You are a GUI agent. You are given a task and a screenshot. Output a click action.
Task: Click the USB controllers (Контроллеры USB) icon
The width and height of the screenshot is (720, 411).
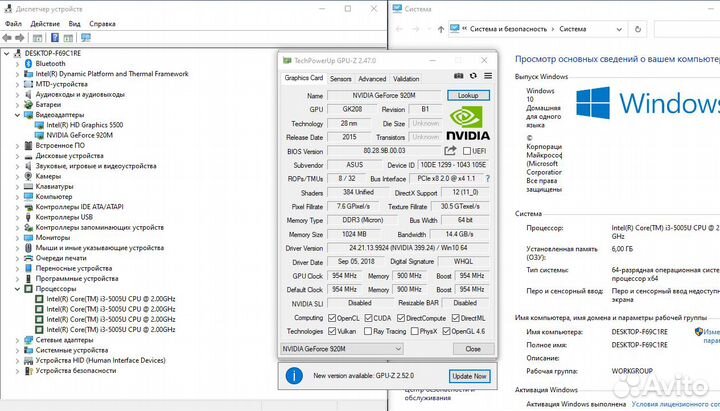pyautogui.click(x=28, y=217)
